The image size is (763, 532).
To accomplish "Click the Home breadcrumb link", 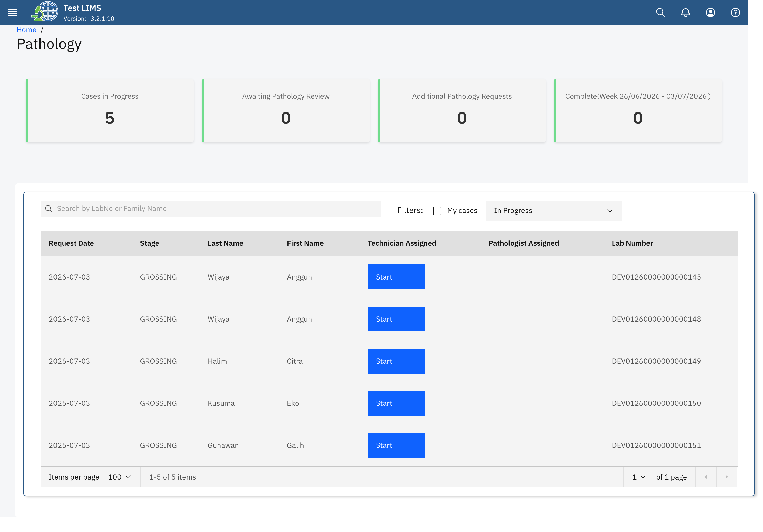I will click(26, 30).
